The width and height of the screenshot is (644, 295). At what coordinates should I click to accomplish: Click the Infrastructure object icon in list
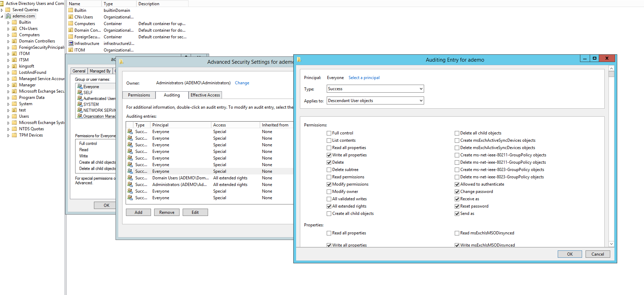click(71, 44)
